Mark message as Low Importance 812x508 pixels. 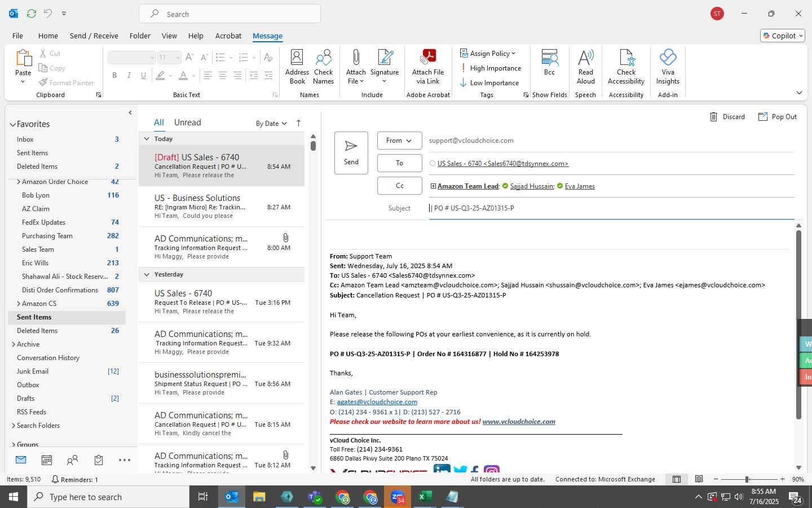[489, 83]
